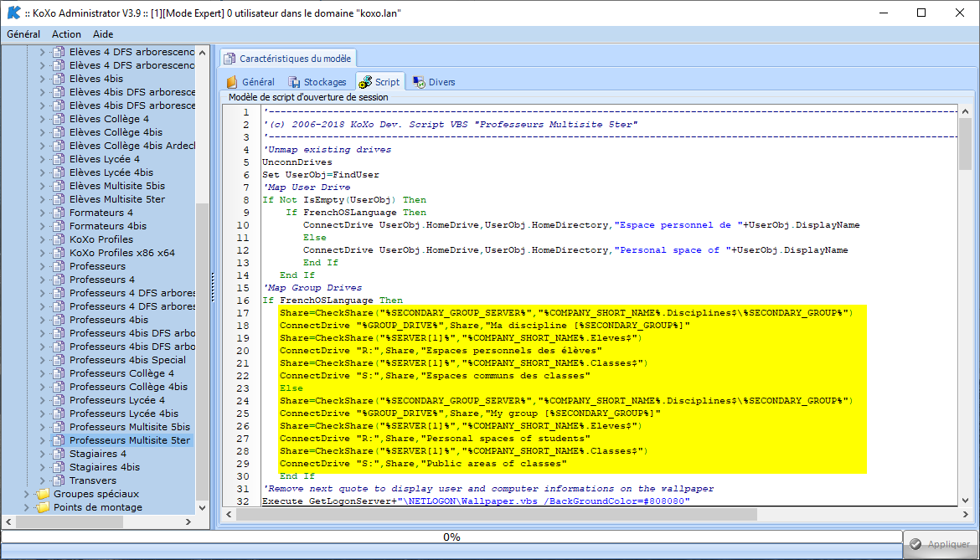This screenshot has width=980, height=560.
Task: Expand the Professeurs Lycée 4bis node
Action: tap(43, 414)
